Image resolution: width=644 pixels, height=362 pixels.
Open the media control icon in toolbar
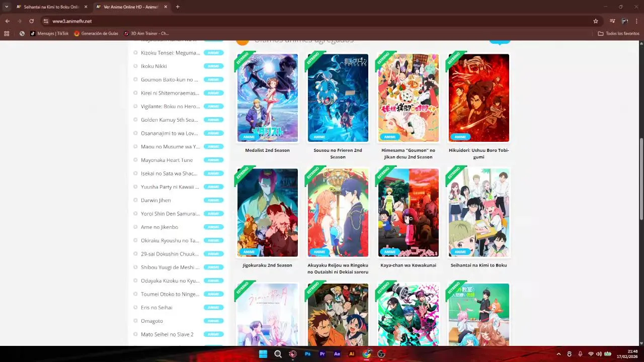(x=612, y=21)
